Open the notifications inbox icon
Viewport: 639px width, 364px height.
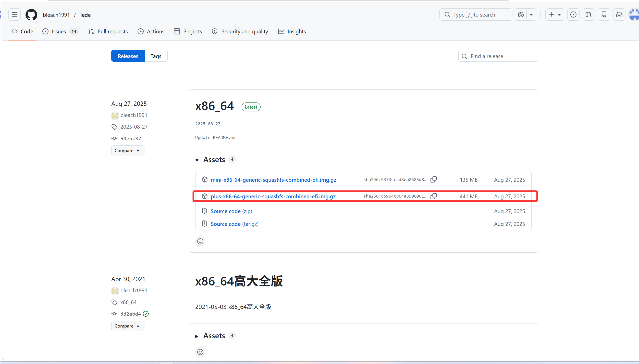pyautogui.click(x=619, y=15)
